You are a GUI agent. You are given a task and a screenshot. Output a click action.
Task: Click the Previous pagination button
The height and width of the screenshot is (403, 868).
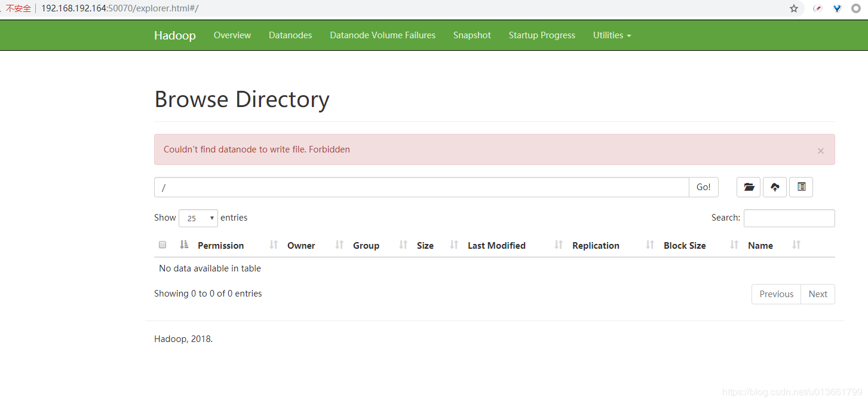[x=776, y=294]
